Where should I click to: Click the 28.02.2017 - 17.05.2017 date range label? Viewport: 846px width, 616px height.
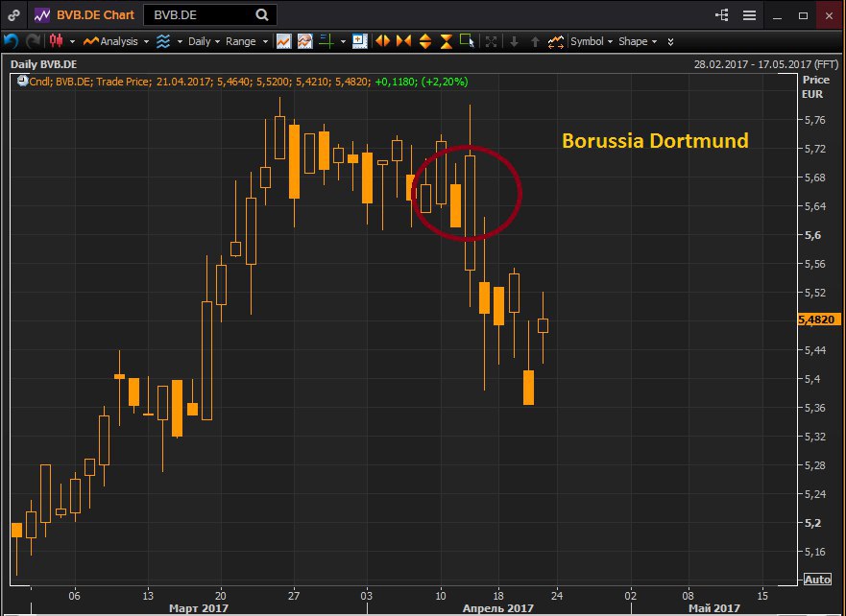coord(765,64)
